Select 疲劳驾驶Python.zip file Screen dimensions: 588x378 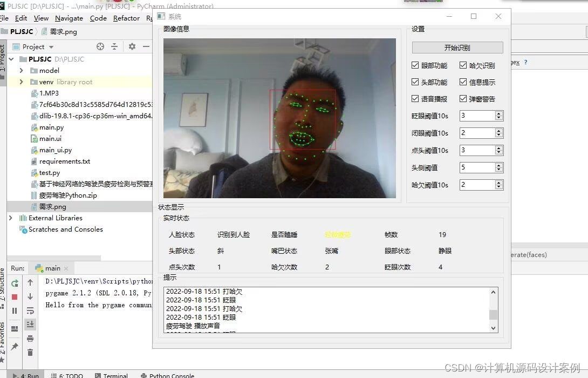point(68,195)
